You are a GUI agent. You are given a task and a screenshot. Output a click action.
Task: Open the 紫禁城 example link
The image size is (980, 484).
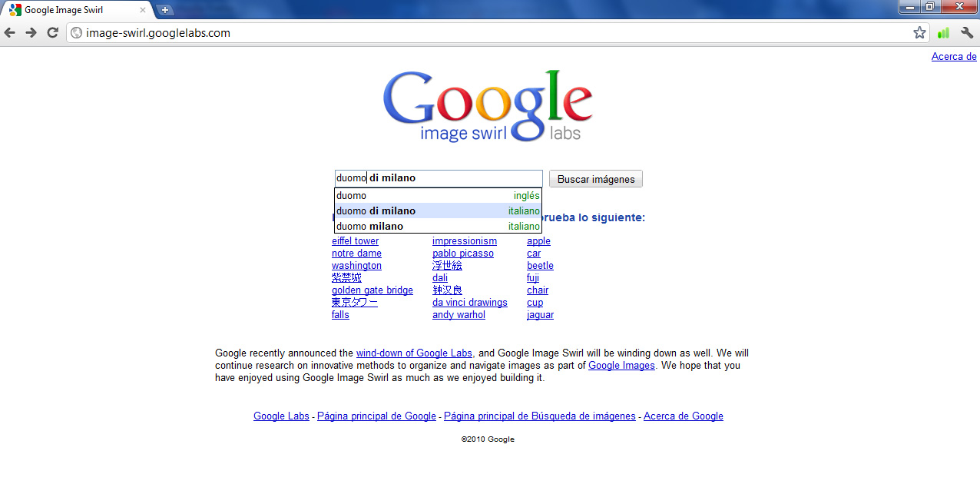346,278
